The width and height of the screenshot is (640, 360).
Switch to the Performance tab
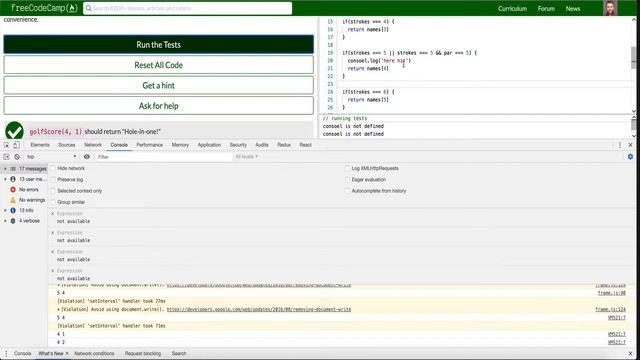pyautogui.click(x=149, y=145)
